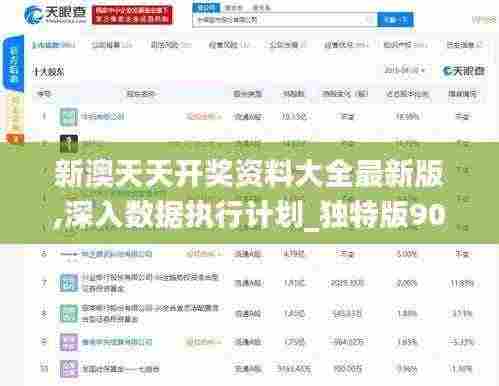
Task: Select the highlighted blue search tab above the search box
Action: coord(206,7)
